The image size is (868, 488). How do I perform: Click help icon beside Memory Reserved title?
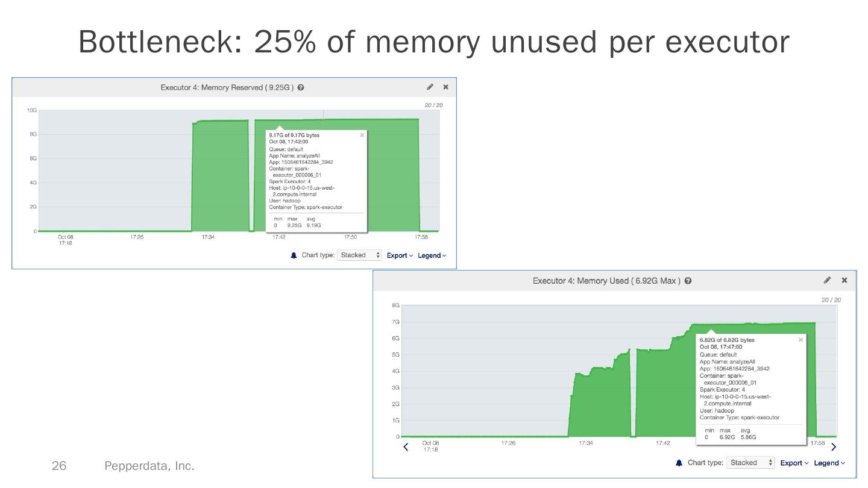301,88
